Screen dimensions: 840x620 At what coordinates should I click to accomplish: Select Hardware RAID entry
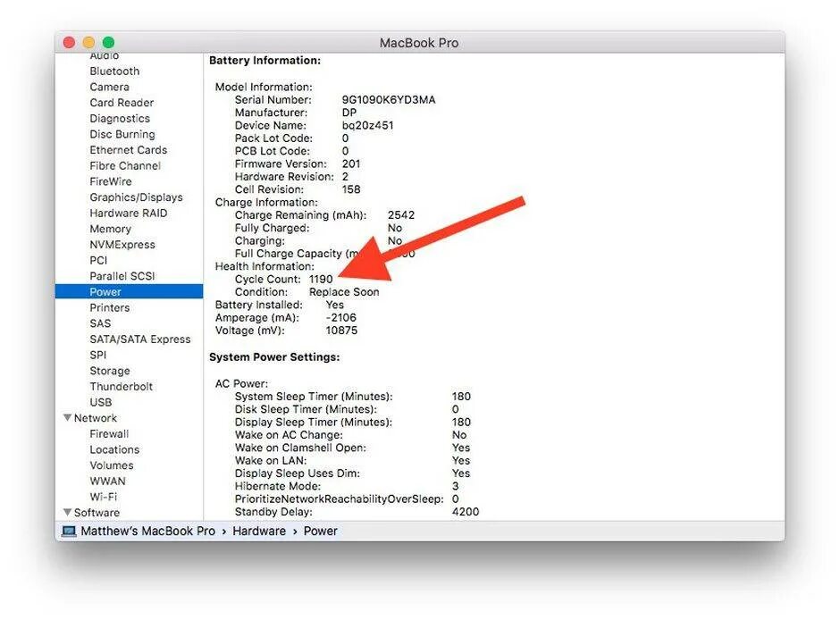coord(129,214)
